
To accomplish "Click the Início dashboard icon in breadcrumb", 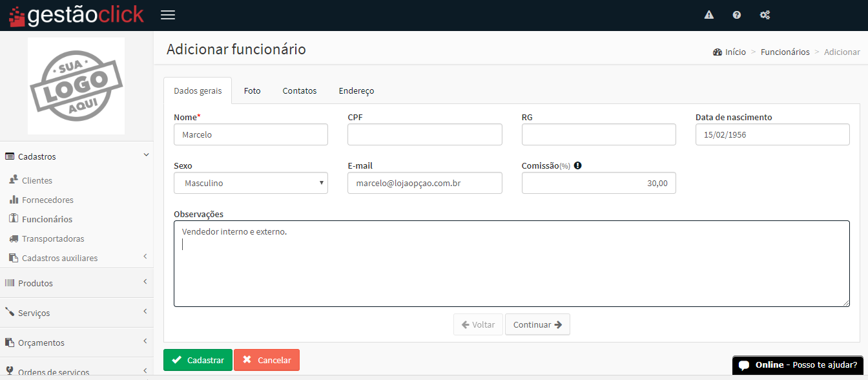I will [x=718, y=52].
